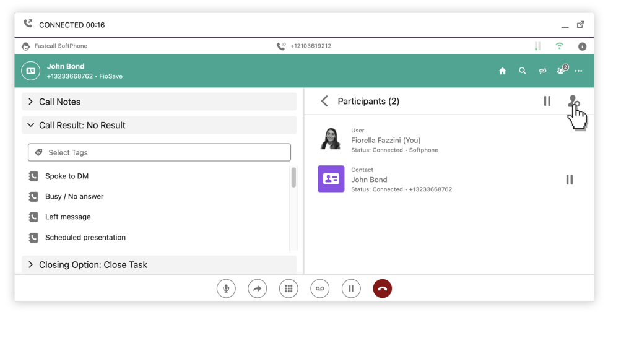Click Fiorella Fazzini (You) participant name
Image resolution: width=634 pixels, height=364 pixels.
tap(386, 141)
